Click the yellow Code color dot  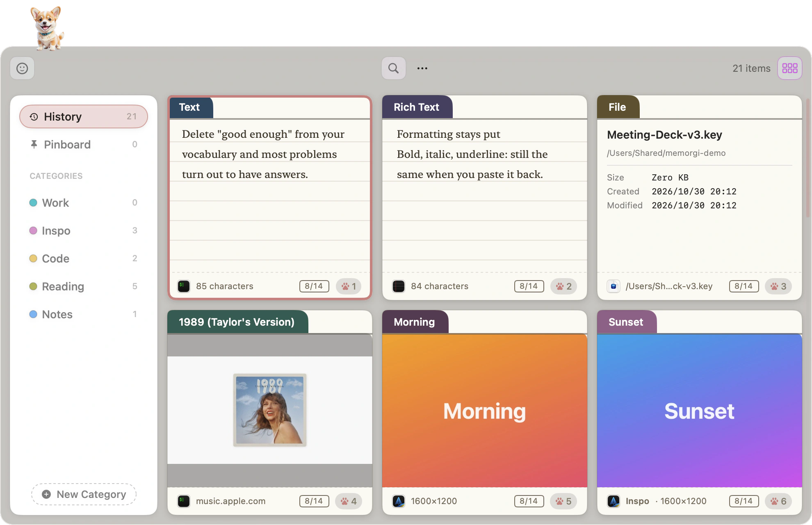33,258
